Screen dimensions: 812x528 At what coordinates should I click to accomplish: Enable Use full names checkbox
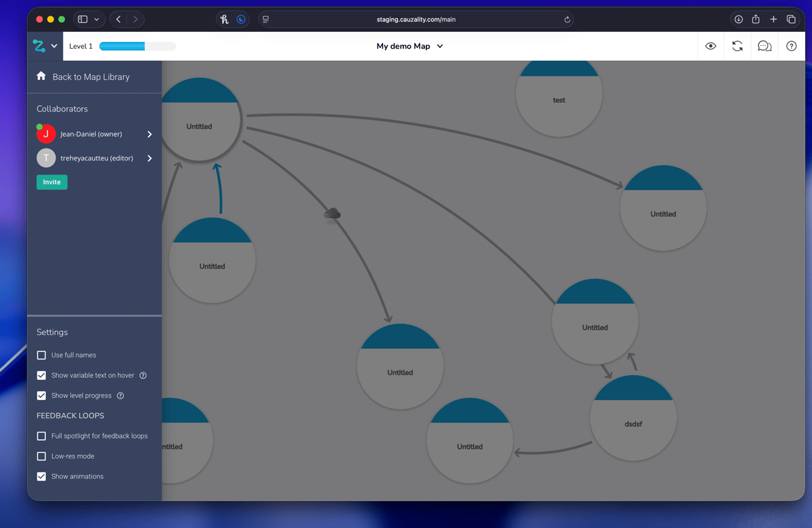pos(41,355)
